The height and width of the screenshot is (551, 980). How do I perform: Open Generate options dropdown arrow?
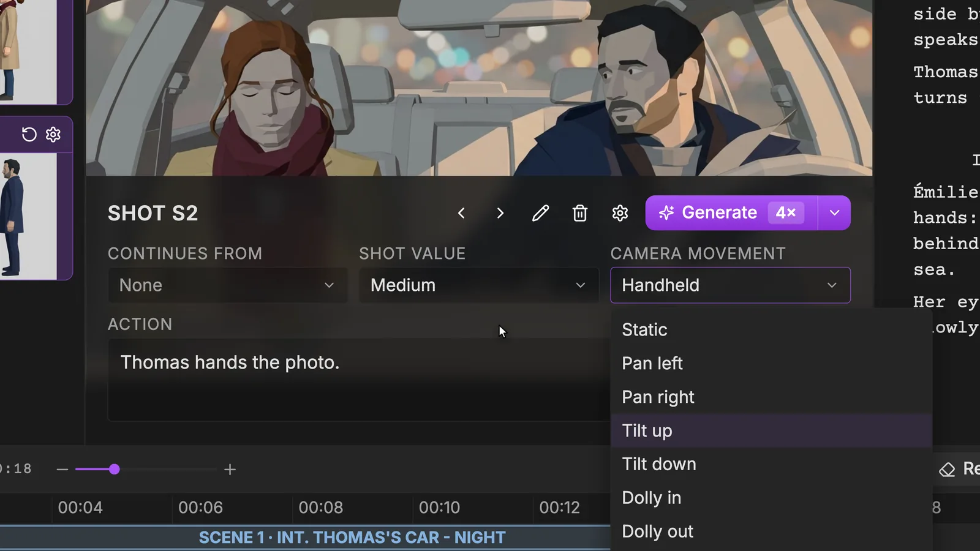tap(834, 213)
